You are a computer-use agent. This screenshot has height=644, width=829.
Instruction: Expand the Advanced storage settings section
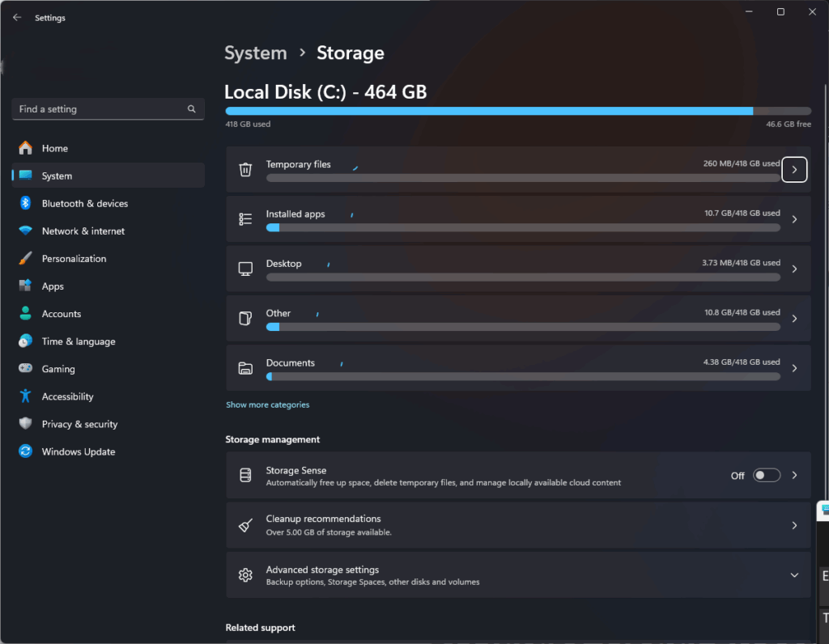(x=794, y=574)
